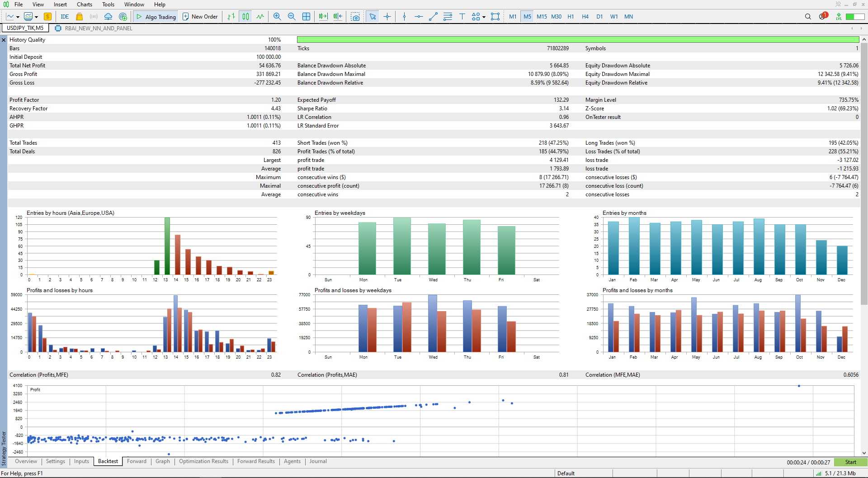Click the line chart type icon

pos(10,17)
